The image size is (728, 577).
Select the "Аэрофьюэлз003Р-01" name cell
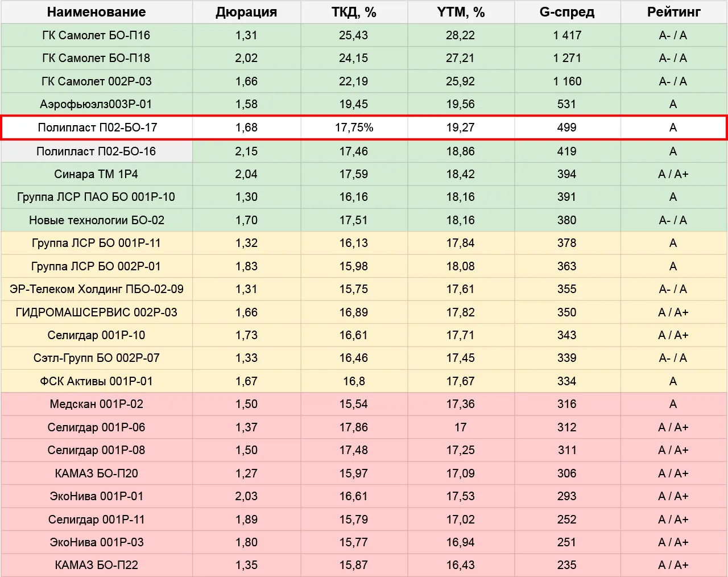[x=96, y=104]
